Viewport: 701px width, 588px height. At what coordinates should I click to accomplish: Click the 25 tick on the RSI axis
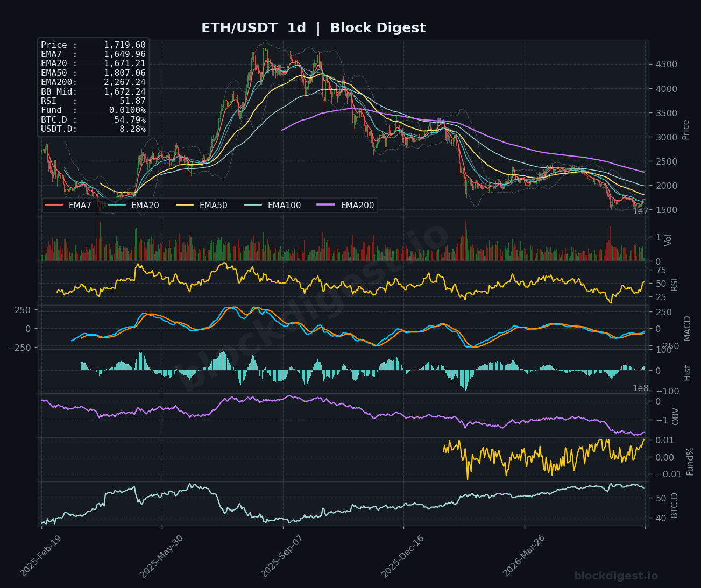click(x=661, y=297)
